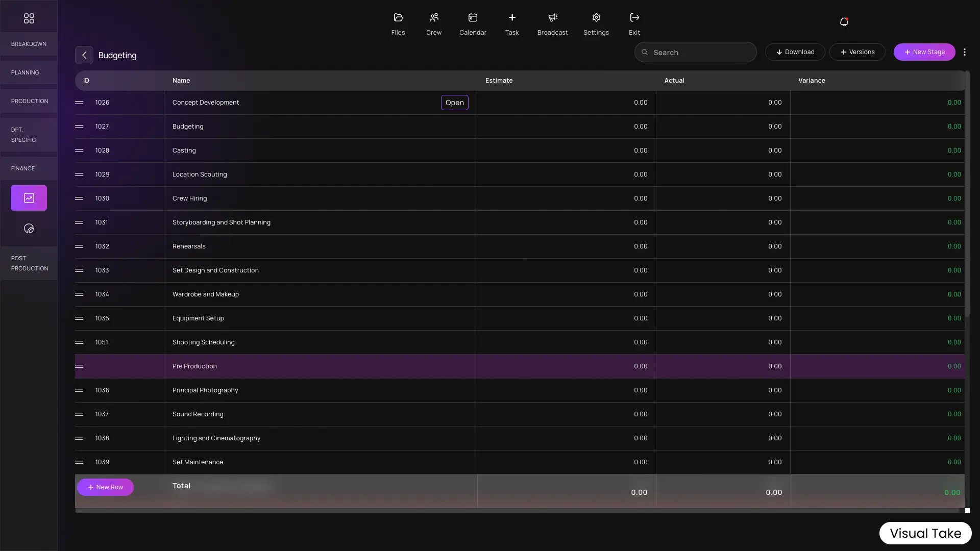Image resolution: width=980 pixels, height=551 pixels.
Task: Select the highlighted budget chart icon in sidebar
Action: click(29, 197)
